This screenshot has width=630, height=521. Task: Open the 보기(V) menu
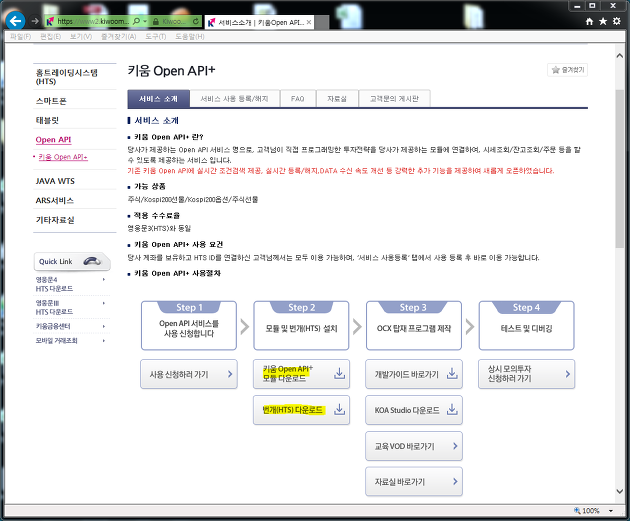coord(81,37)
